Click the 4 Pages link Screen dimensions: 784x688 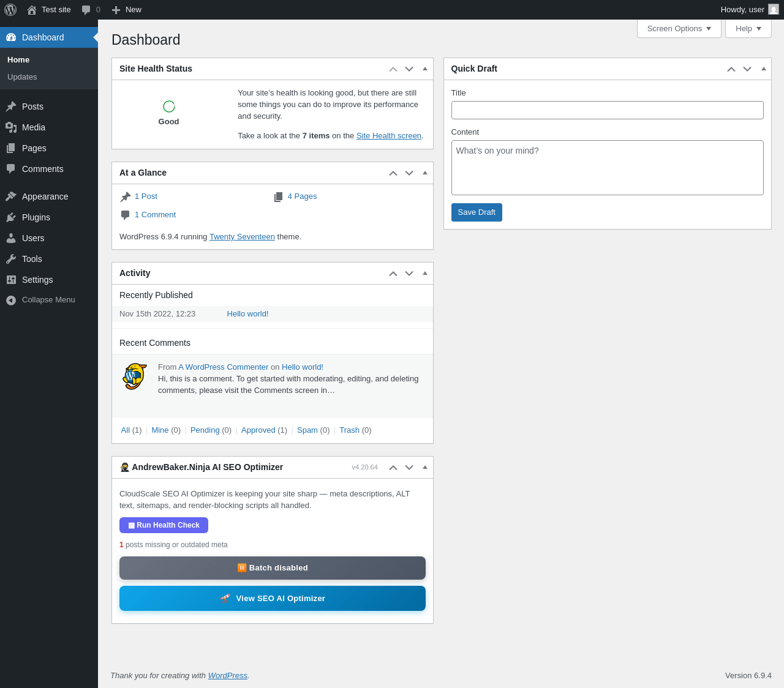[x=302, y=196]
